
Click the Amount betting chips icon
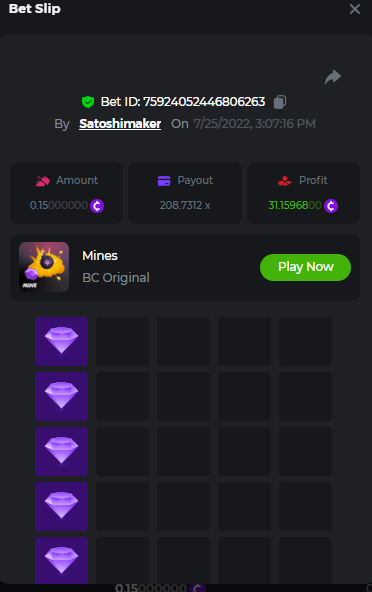point(43,181)
